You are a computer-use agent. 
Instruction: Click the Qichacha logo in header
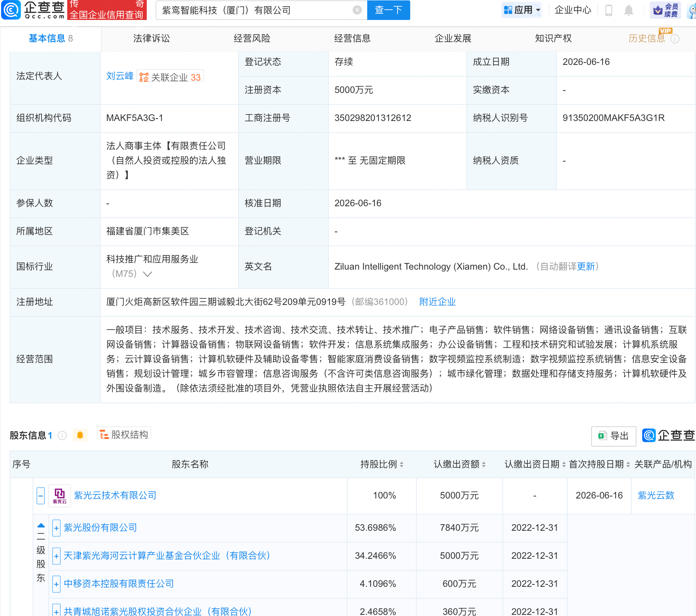point(33,10)
